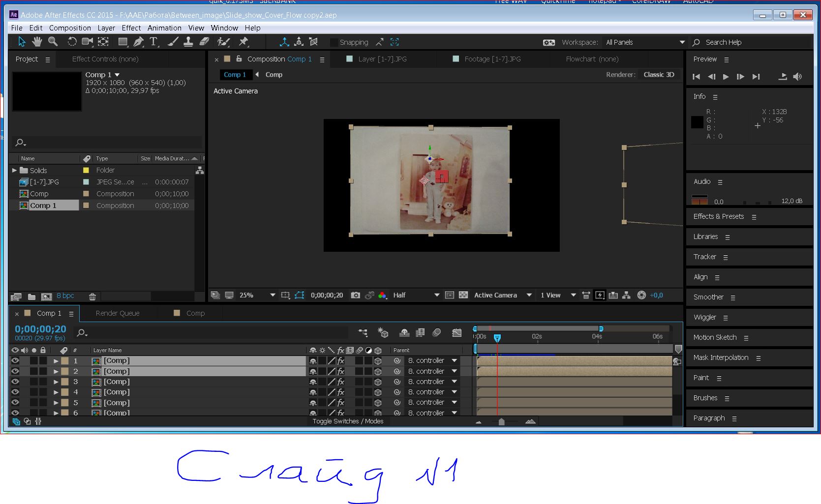
Task: Select the Rectangle shape tool
Action: coord(123,42)
